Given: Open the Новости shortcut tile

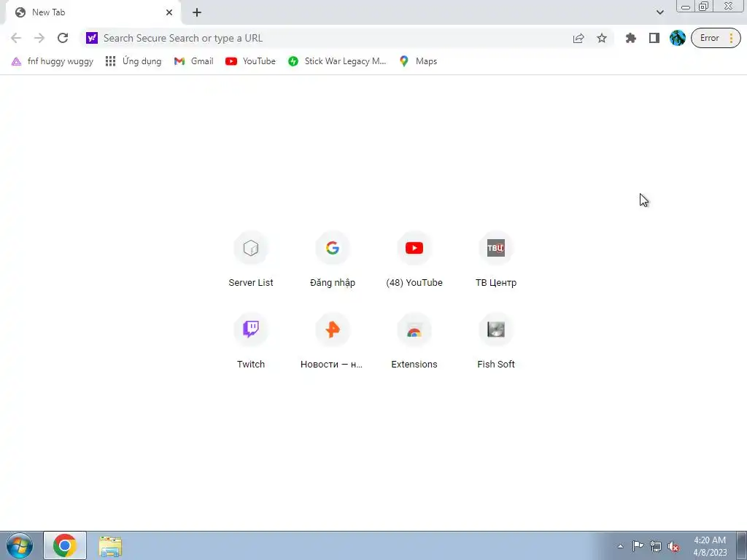Looking at the screenshot, I should pos(333,341).
